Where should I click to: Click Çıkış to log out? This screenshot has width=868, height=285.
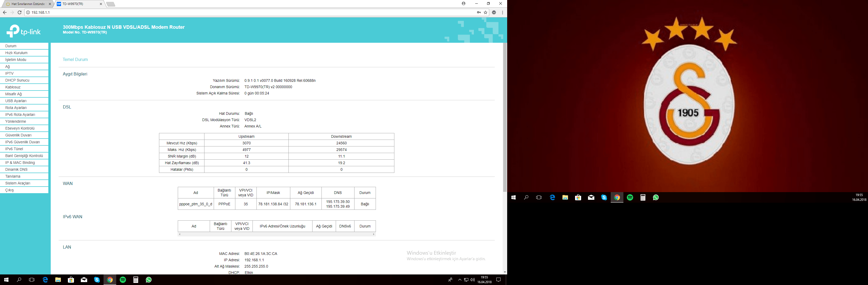10,190
